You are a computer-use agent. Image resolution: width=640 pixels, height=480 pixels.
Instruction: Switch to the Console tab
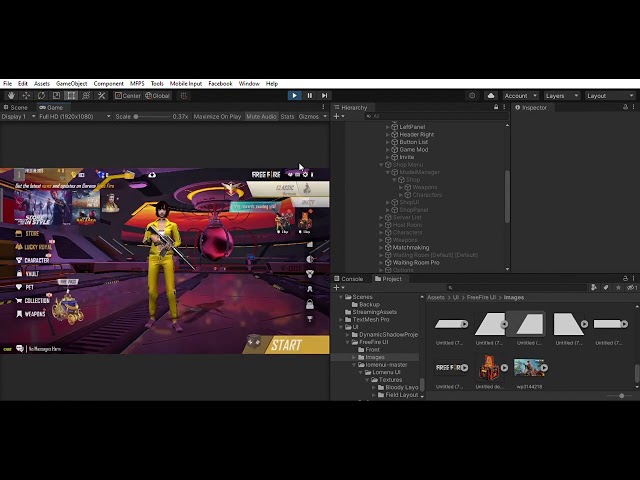[x=348, y=279]
